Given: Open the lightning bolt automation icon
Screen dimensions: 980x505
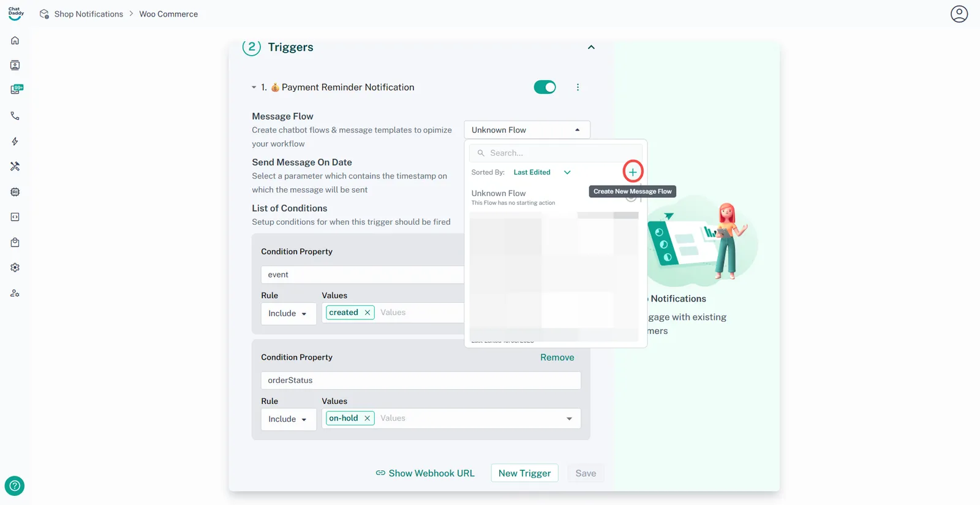Looking at the screenshot, I should coord(15,142).
